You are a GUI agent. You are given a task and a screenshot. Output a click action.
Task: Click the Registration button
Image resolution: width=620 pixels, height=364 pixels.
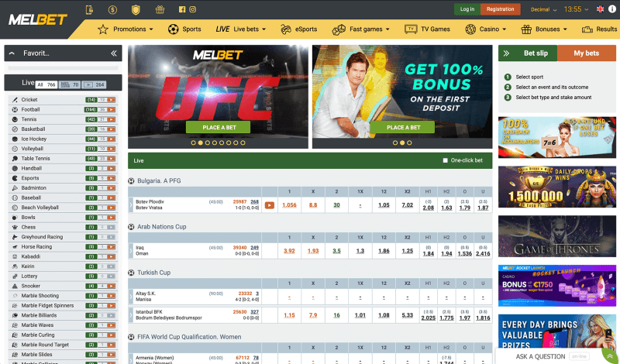(x=500, y=9)
